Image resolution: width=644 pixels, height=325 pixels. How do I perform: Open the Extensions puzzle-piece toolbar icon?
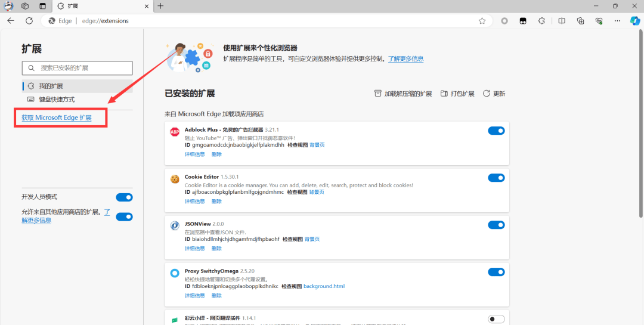click(541, 21)
